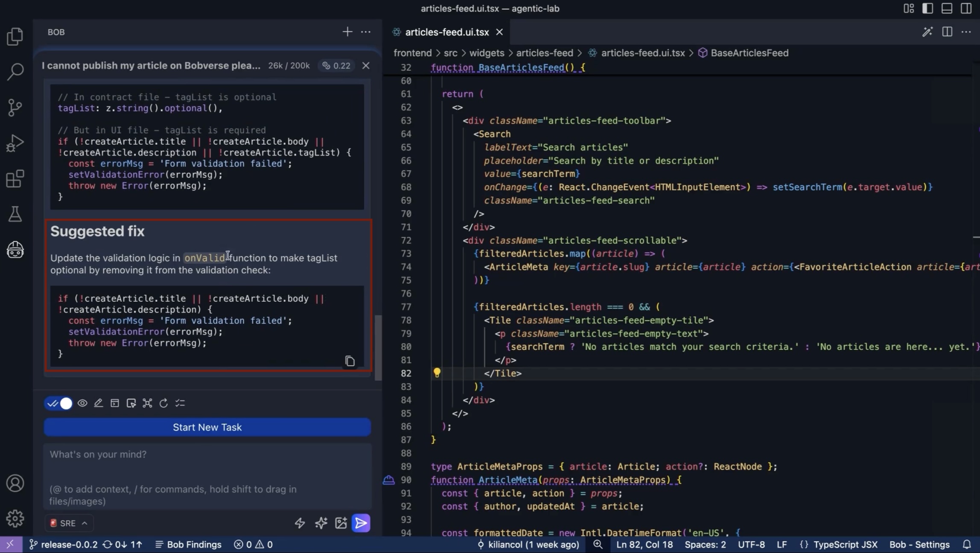Toggle the primary sidebar layout icon
980x553 pixels.
pos(927,9)
